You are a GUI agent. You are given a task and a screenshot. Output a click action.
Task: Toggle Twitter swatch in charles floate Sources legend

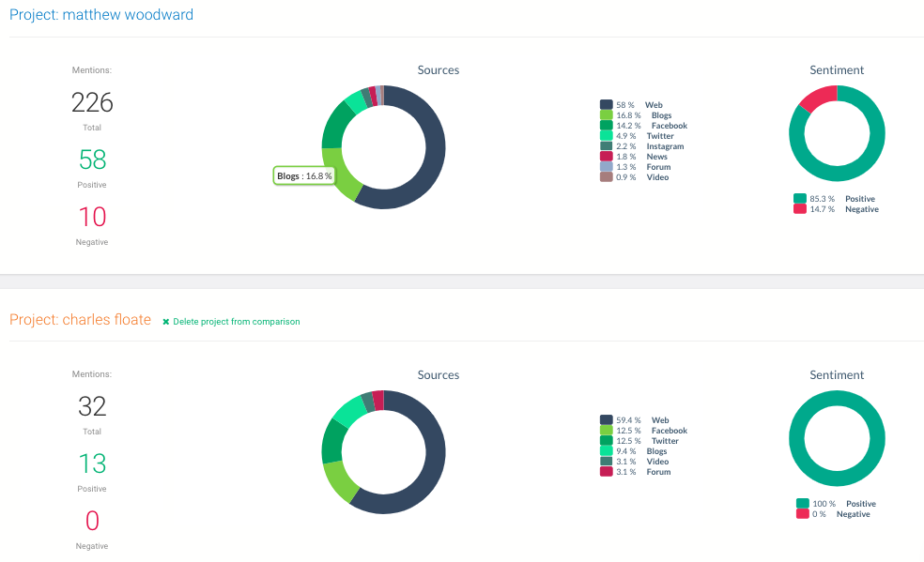pos(607,441)
